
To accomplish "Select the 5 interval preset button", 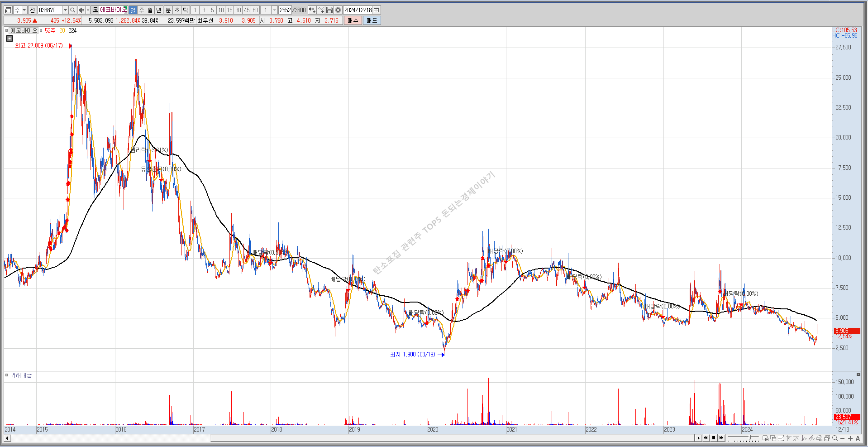I will (x=212, y=10).
